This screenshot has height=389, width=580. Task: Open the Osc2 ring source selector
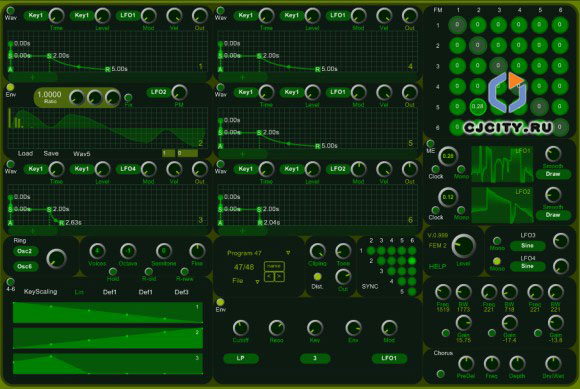(25, 251)
